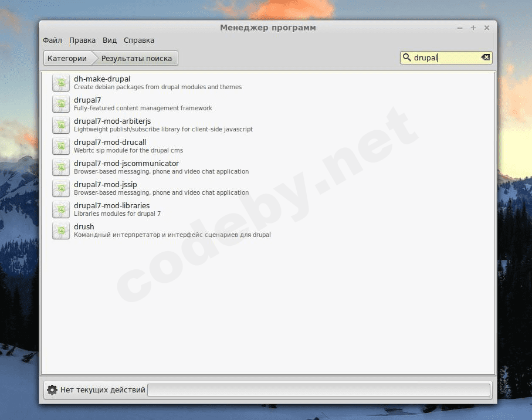Open the Вид menu

(110, 40)
